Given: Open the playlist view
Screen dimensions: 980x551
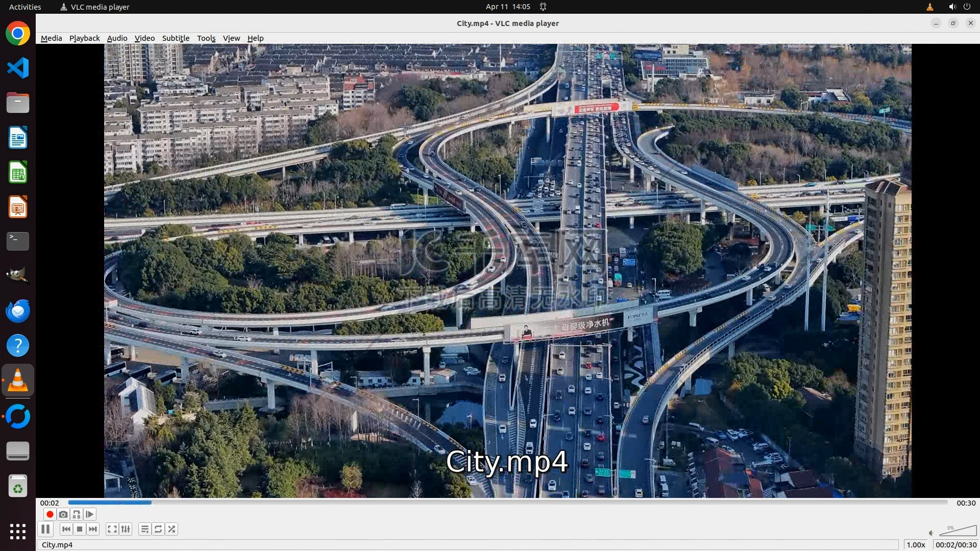Looking at the screenshot, I should click(145, 529).
